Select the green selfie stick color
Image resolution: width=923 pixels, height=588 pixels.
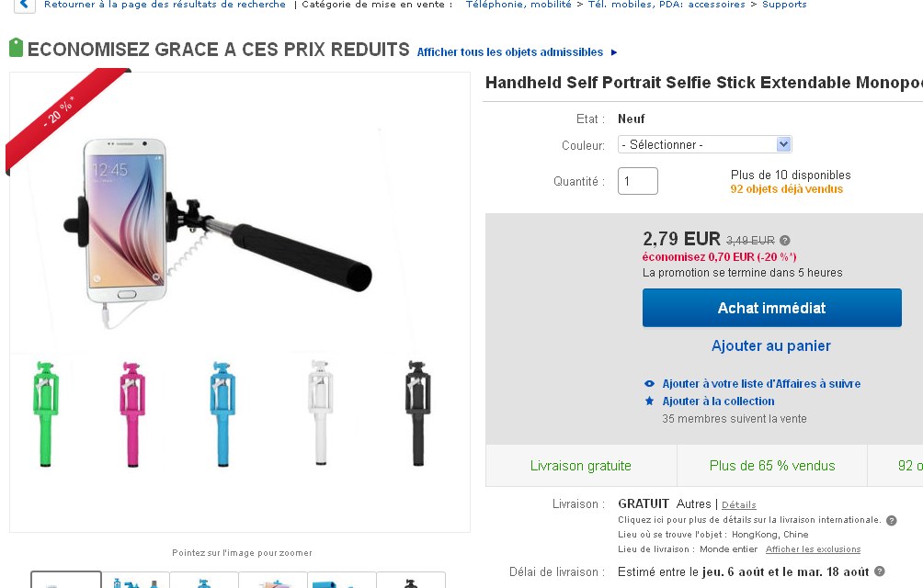(46, 413)
